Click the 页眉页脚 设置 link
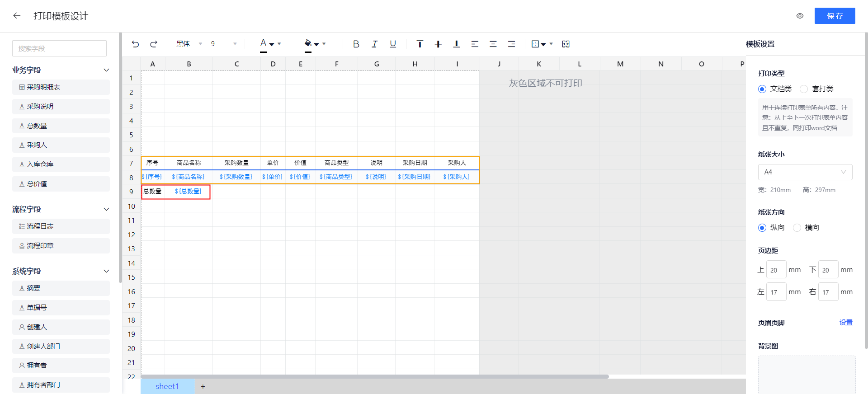868x394 pixels. (846, 323)
